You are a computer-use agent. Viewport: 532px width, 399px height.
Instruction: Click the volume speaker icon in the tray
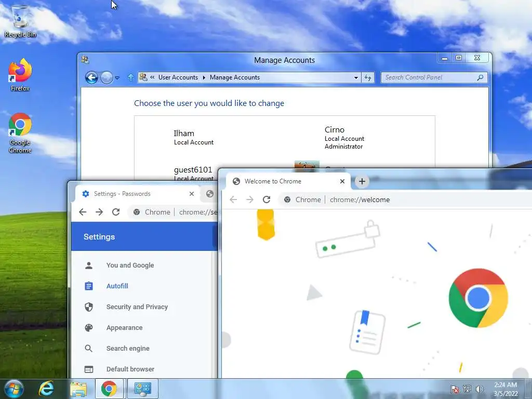479,389
